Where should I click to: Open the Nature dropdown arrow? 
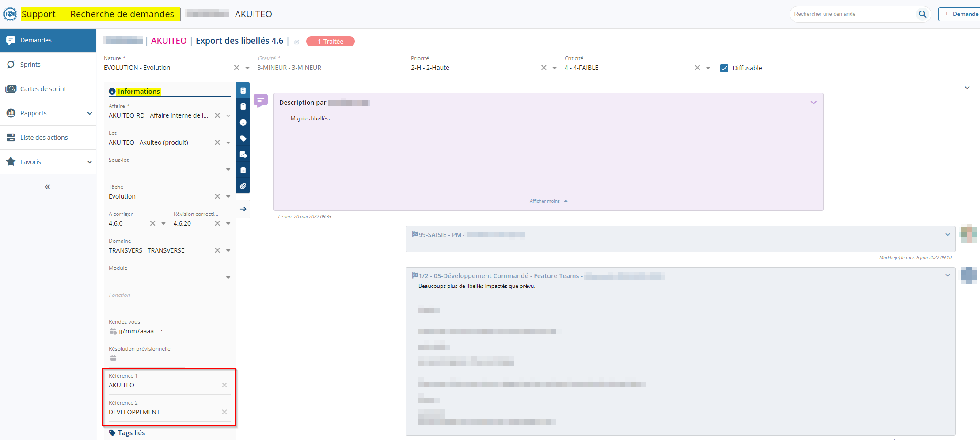coord(247,68)
